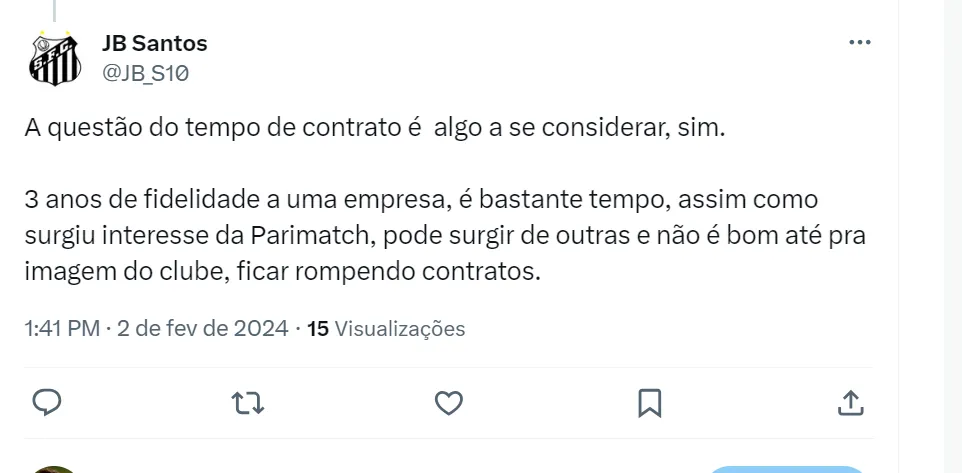The image size is (962, 473).
Task: Open the 1:41 PM timestamp link
Action: pos(62,328)
